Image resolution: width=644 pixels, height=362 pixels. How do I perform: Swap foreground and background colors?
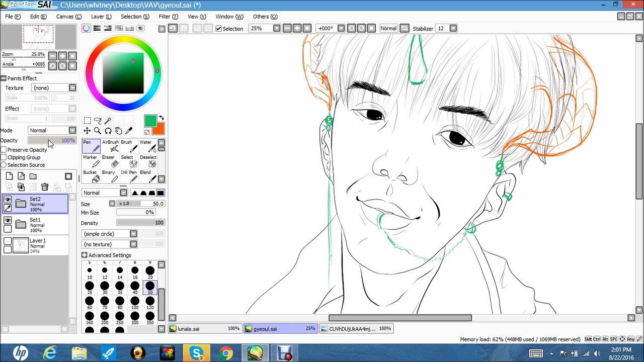coord(162,118)
